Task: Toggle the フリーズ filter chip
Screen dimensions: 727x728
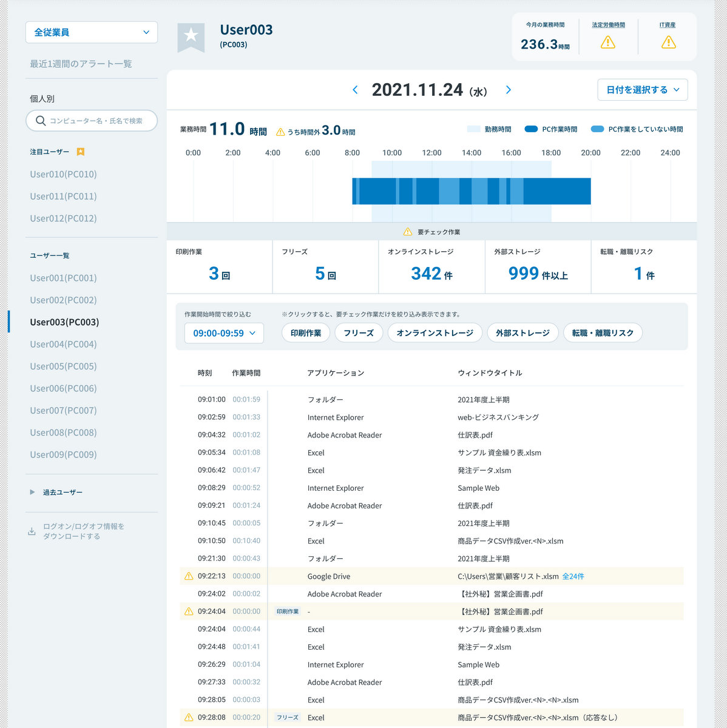Action: click(x=359, y=333)
